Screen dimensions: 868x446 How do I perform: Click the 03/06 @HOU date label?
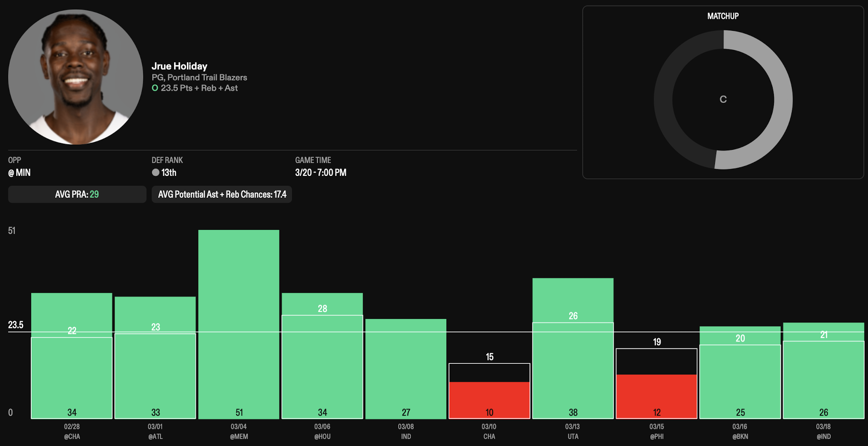322,431
